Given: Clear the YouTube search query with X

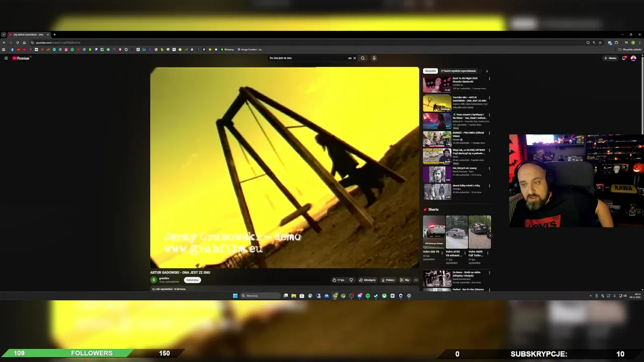Looking at the screenshot, I should point(354,58).
